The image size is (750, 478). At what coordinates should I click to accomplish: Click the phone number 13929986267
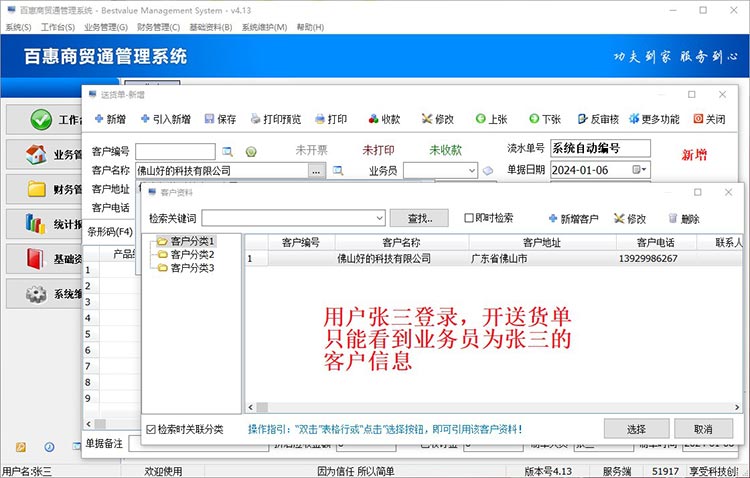tap(648, 258)
